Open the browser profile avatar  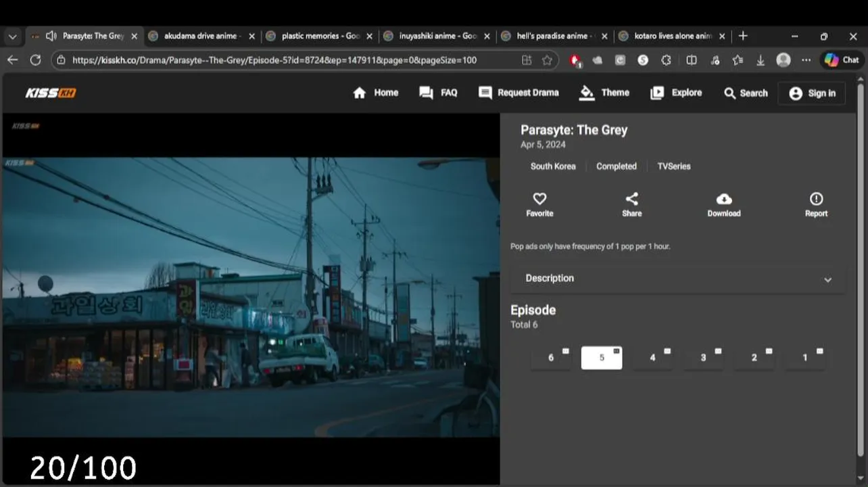[x=783, y=60]
